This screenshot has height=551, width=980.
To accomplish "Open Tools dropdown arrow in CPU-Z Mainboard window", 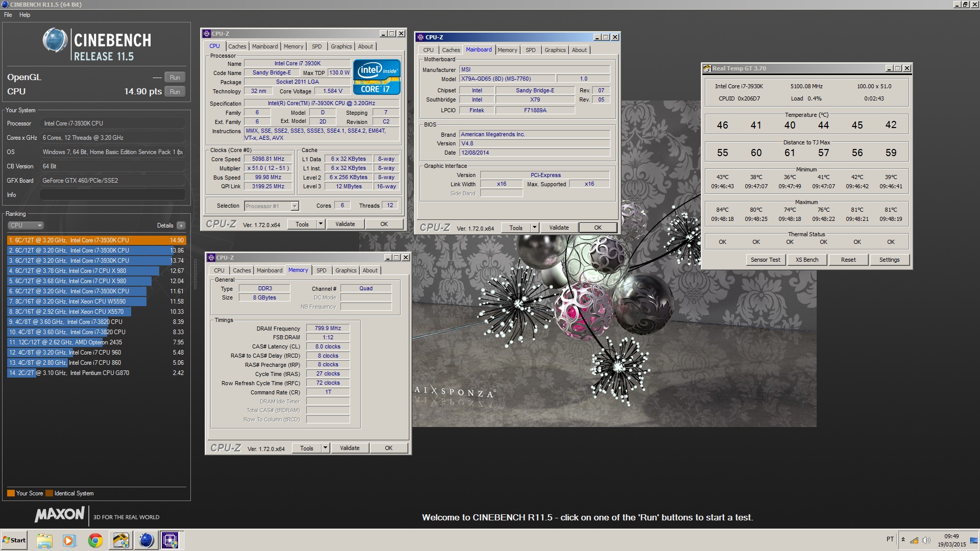I will click(x=534, y=228).
